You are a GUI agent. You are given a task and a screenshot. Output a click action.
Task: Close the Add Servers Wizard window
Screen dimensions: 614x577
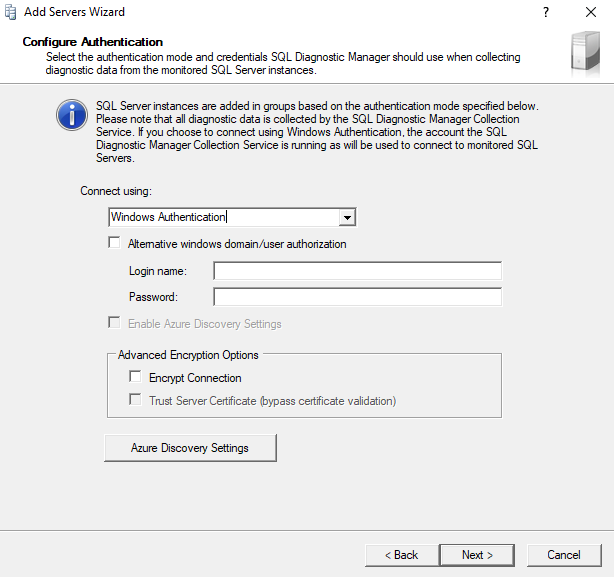[591, 12]
